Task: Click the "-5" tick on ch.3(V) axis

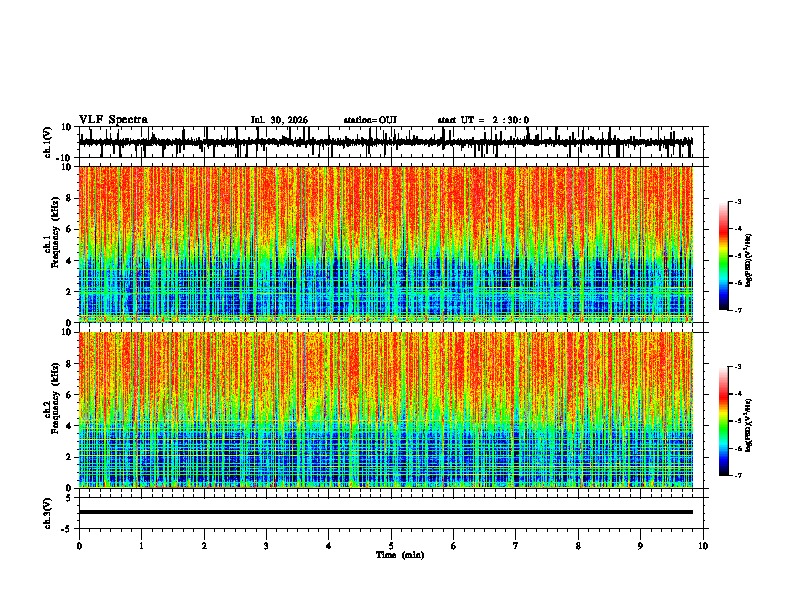Action: 67,529
